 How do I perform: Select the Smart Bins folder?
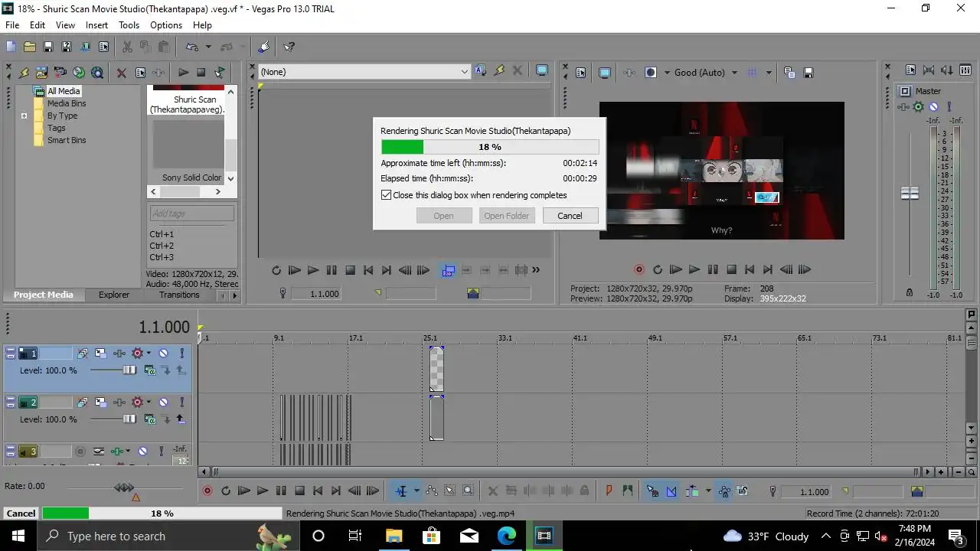(67, 140)
